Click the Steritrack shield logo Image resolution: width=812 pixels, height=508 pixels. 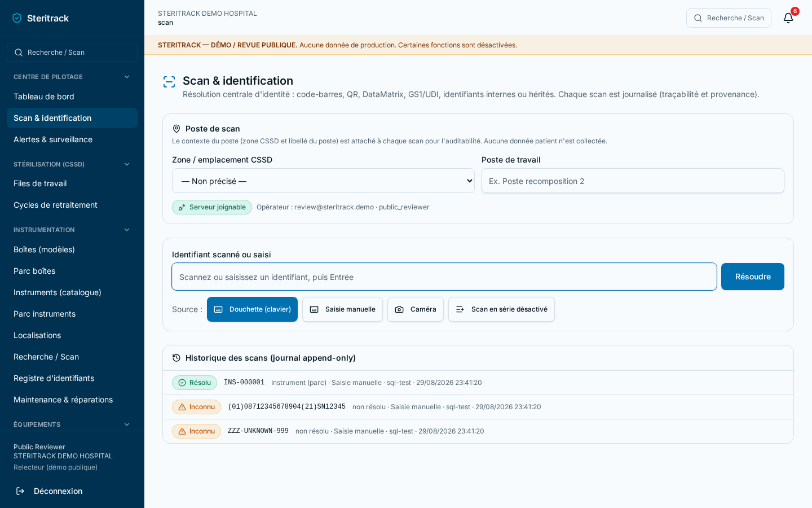pyautogui.click(x=17, y=18)
